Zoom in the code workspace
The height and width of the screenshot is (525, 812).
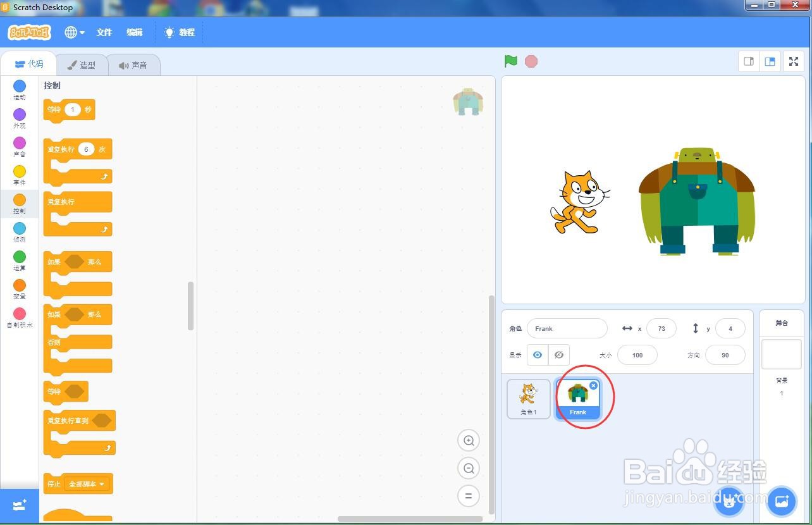(469, 440)
